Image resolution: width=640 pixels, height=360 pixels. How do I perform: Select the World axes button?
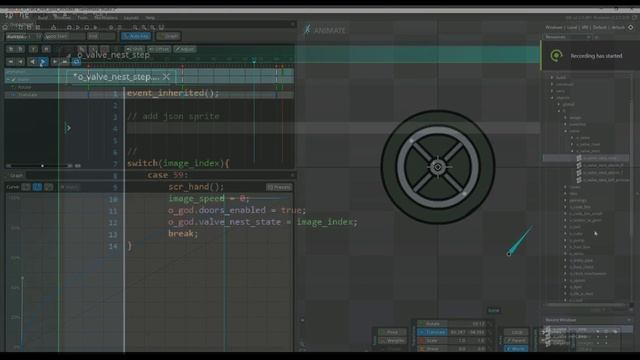coord(516,349)
